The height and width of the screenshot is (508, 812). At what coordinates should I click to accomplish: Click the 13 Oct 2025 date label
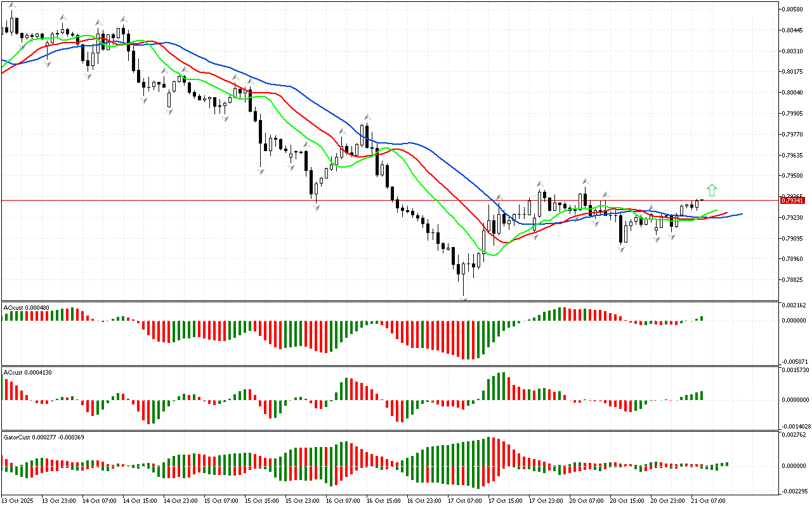(19, 500)
